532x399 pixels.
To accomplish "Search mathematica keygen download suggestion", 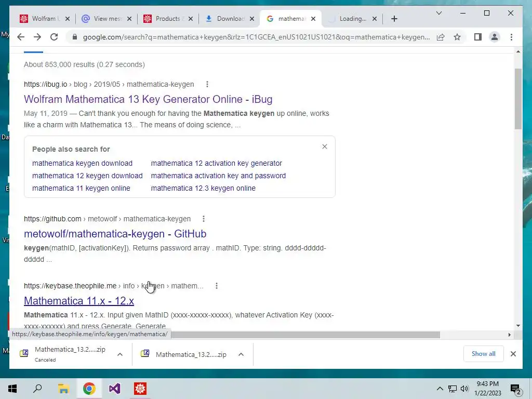I will point(82,163).
